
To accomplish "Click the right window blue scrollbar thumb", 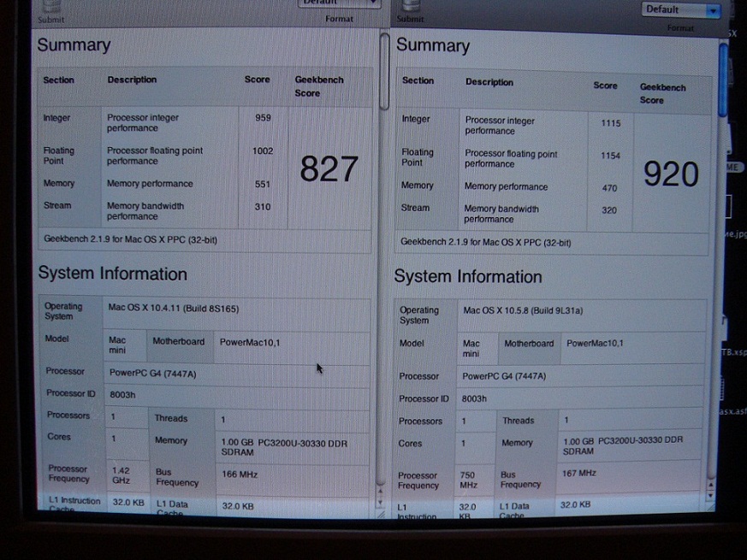I will (x=723, y=80).
